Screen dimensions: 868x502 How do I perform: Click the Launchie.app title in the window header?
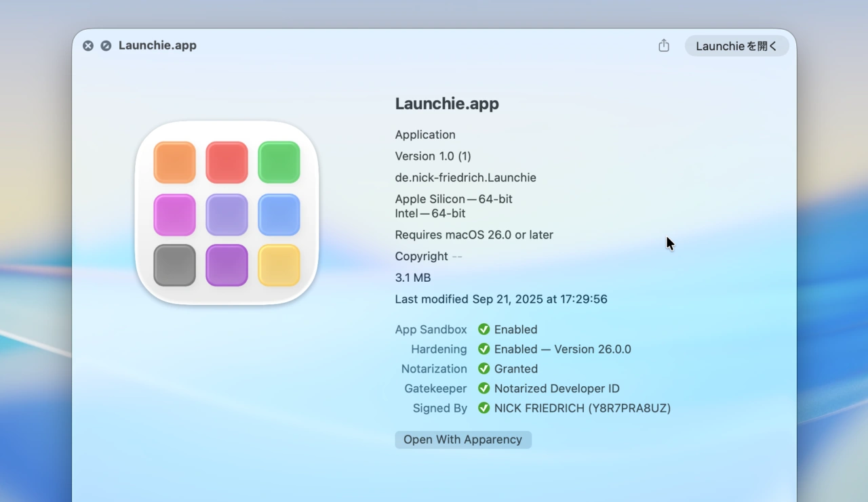tap(157, 45)
